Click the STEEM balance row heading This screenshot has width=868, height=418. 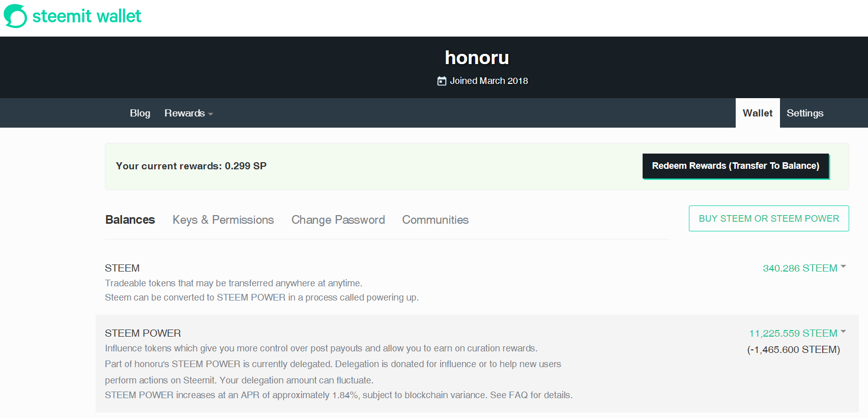click(122, 268)
